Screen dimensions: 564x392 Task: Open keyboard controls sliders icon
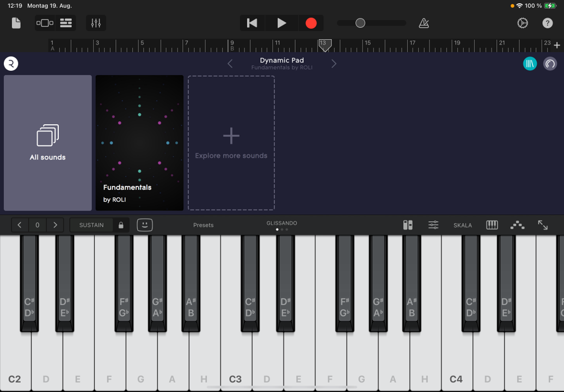433,225
